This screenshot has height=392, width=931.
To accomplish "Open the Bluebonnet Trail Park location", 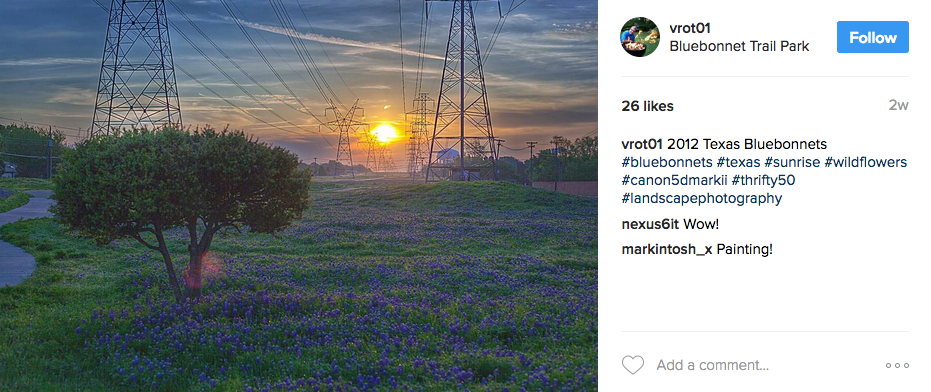I will (739, 46).
